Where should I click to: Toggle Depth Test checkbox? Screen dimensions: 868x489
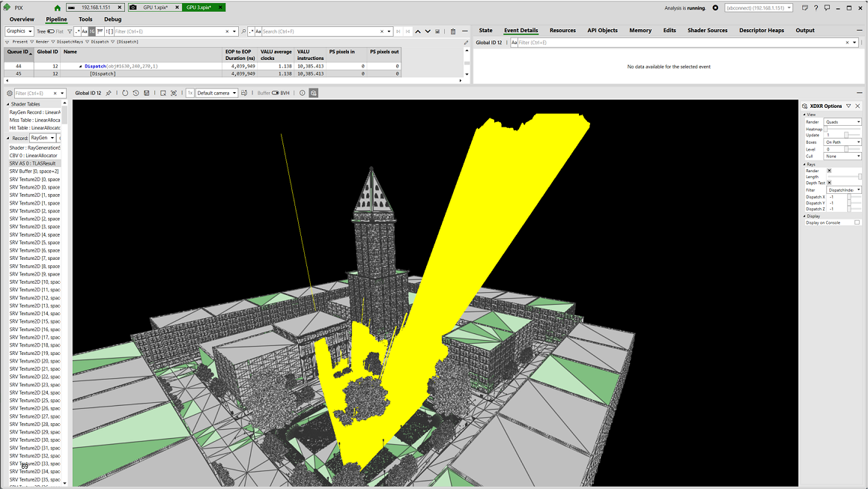coord(829,183)
